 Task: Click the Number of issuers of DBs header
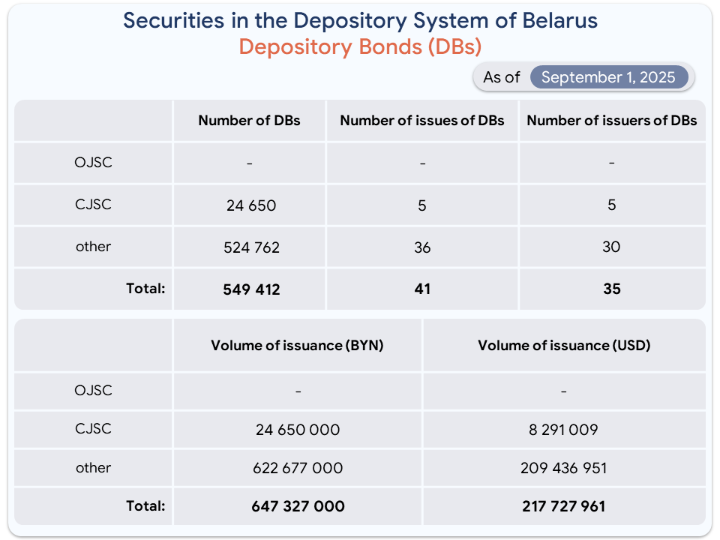(x=612, y=120)
